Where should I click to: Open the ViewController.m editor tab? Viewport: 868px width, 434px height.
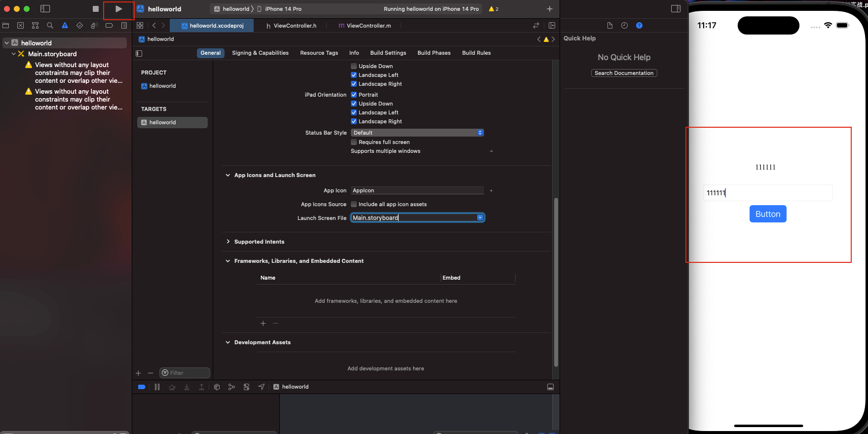click(368, 26)
